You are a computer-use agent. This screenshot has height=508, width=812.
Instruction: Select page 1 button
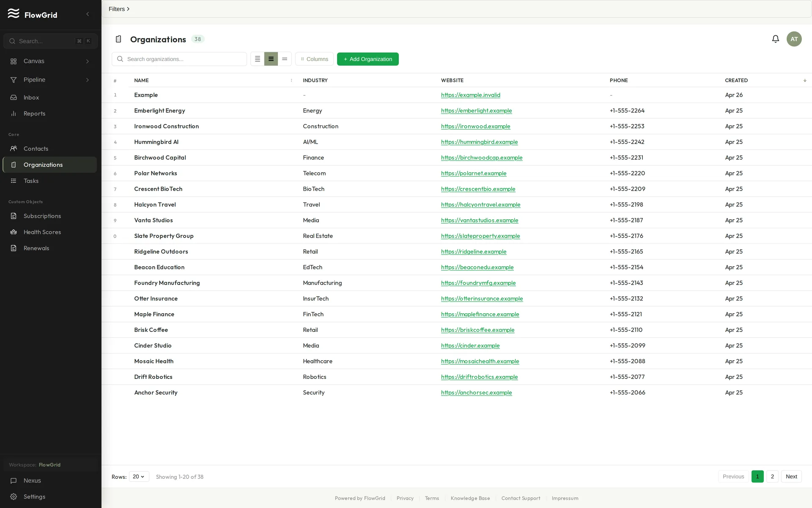tap(757, 477)
